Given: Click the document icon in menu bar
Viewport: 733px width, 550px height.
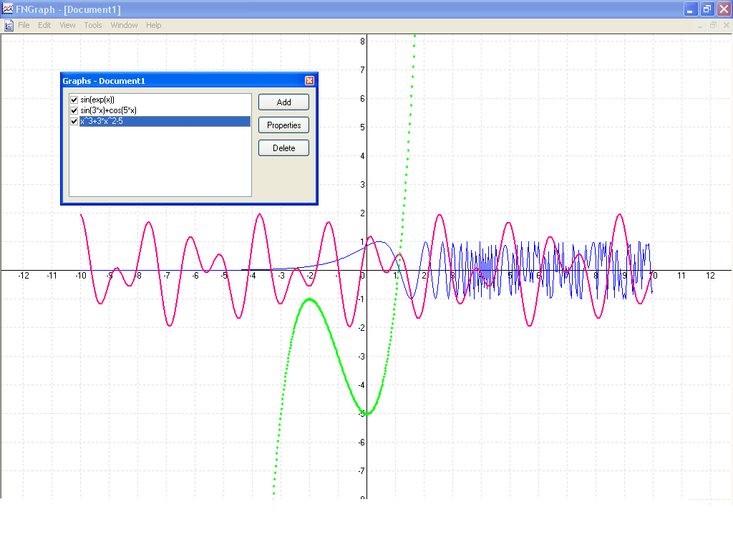Looking at the screenshot, I should pos(8,26).
